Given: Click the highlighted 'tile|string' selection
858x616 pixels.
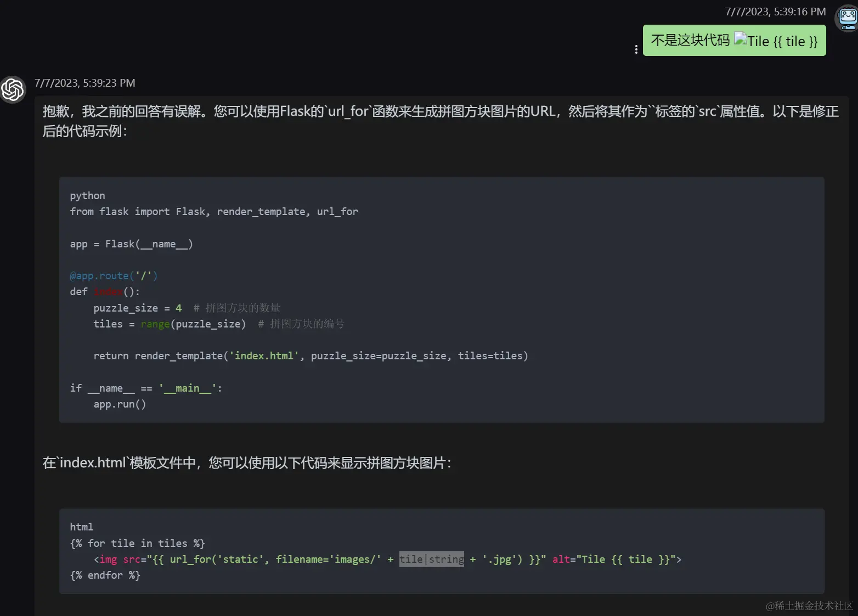Looking at the screenshot, I should (432, 560).
